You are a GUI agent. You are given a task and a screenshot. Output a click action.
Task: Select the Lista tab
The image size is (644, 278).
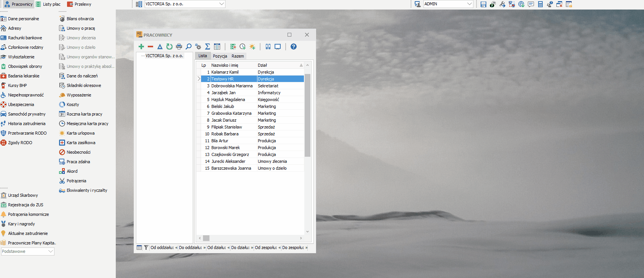pos(203,56)
